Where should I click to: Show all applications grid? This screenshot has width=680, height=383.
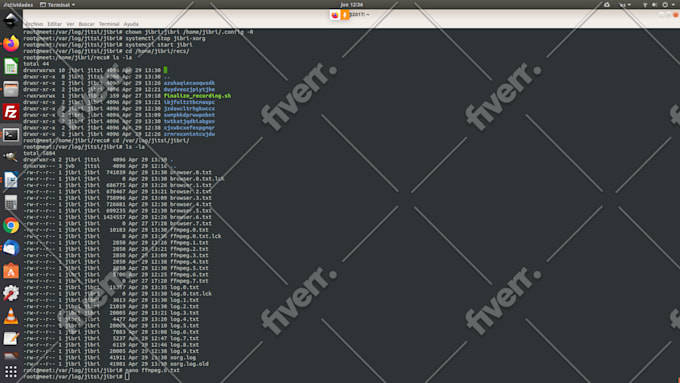(11, 372)
